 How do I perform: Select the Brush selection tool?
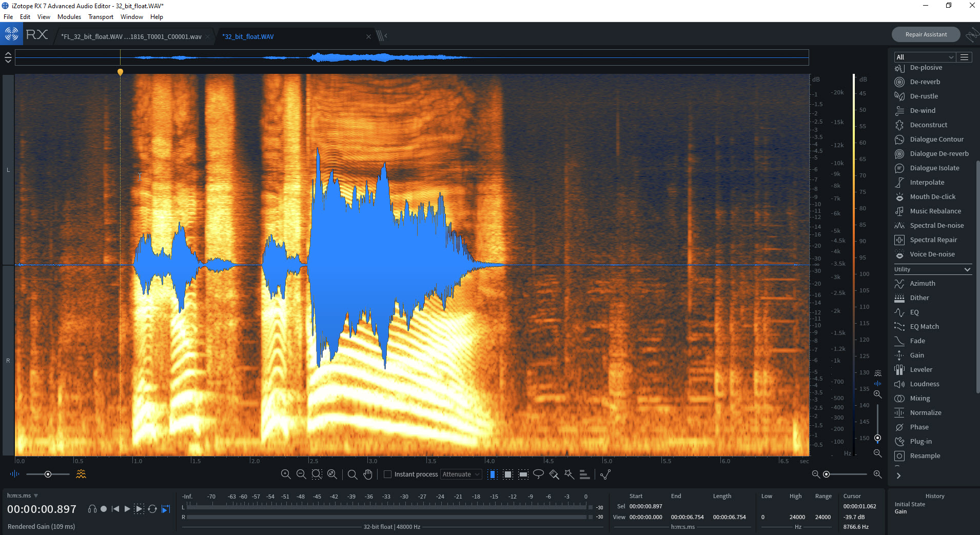coord(554,474)
